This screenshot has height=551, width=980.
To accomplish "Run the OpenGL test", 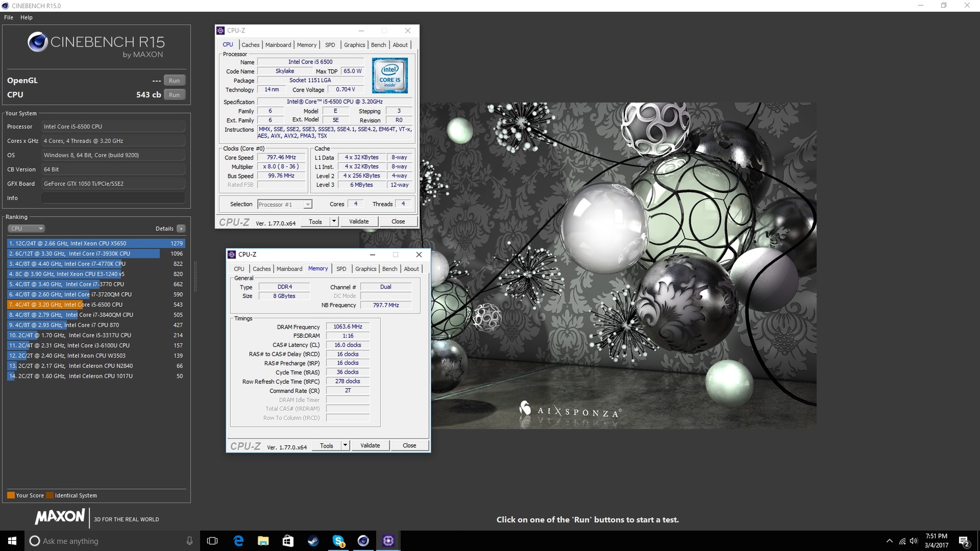I will tap(174, 80).
